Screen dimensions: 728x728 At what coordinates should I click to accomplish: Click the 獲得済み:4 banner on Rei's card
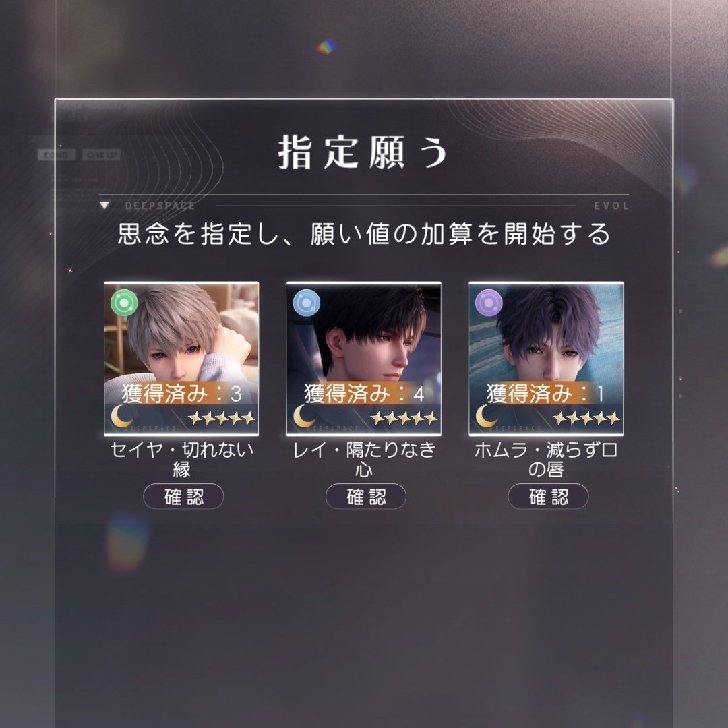(x=364, y=393)
